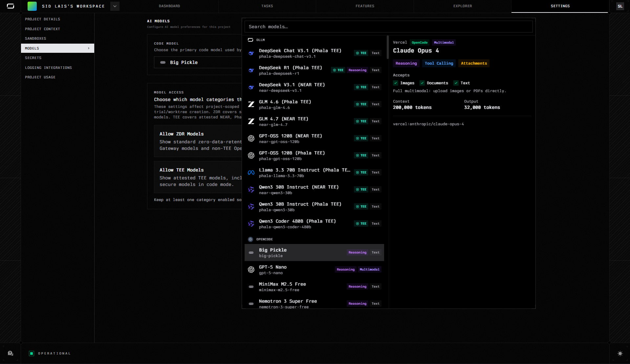Image resolution: width=630 pixels, height=364 pixels.
Task: Click the Z icon for GLM 4.6
Action: (x=251, y=104)
